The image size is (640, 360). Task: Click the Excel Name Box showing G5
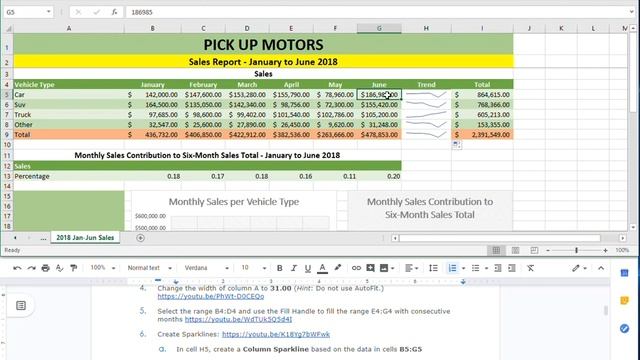click(24, 12)
